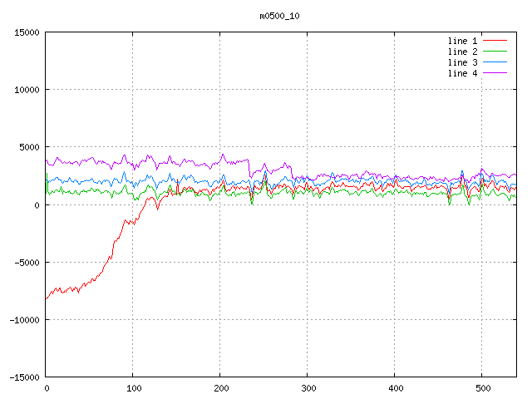The image size is (532, 399).
Task: Select the 10000 y-axis tick label
Action: (27, 90)
